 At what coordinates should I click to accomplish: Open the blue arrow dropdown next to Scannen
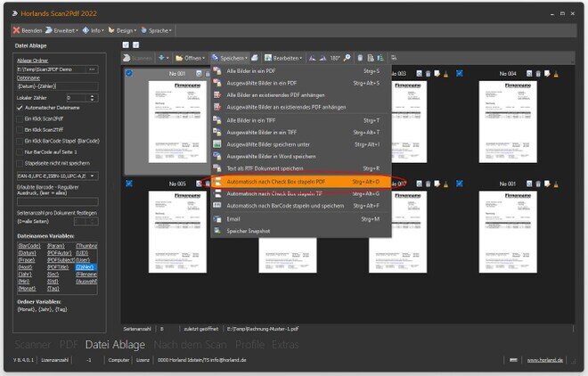tap(164, 58)
